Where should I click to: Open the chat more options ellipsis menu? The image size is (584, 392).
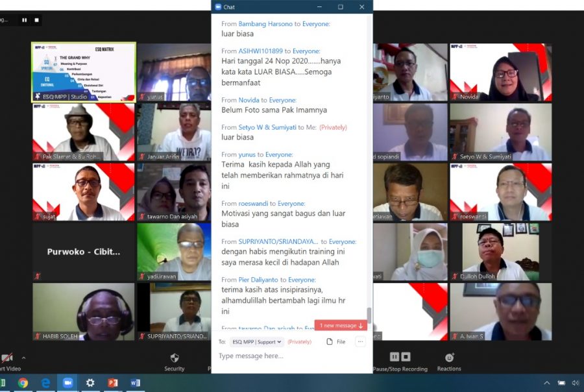point(360,341)
